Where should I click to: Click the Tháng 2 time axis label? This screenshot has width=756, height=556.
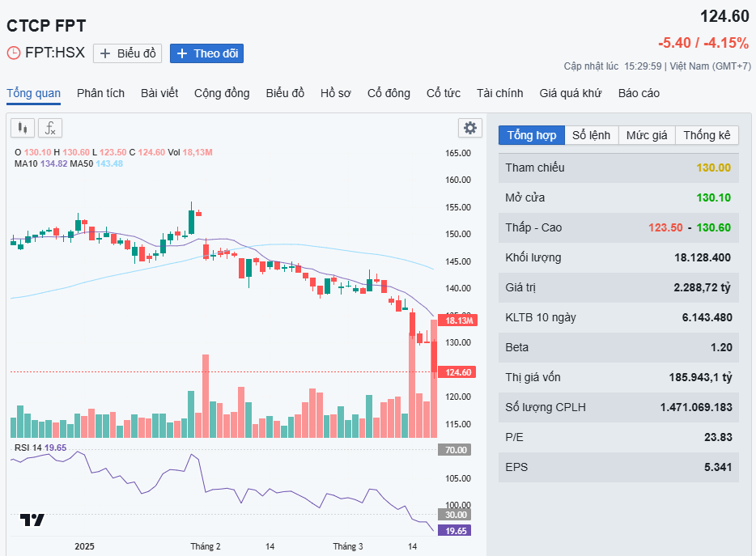point(206,546)
